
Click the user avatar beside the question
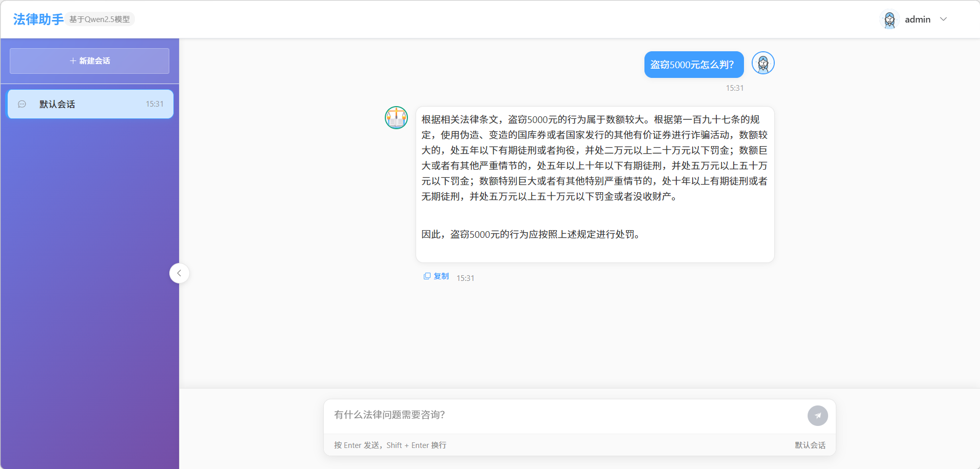coord(763,63)
